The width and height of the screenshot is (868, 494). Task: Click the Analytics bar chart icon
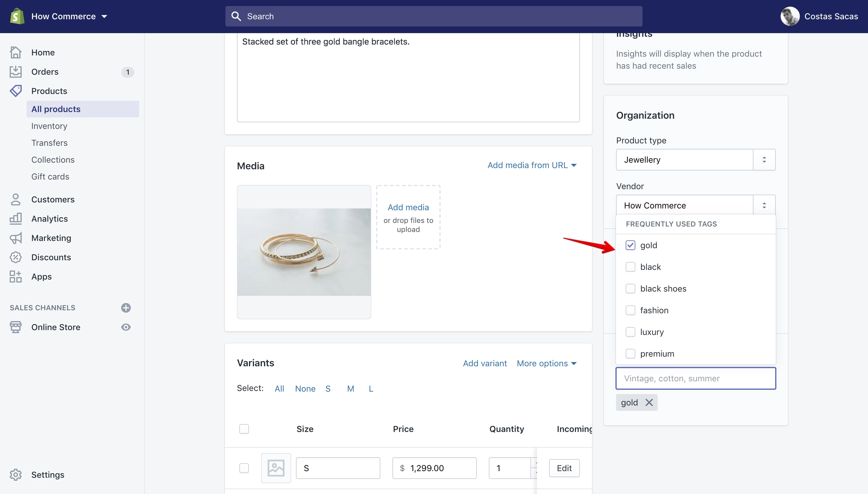click(x=16, y=219)
